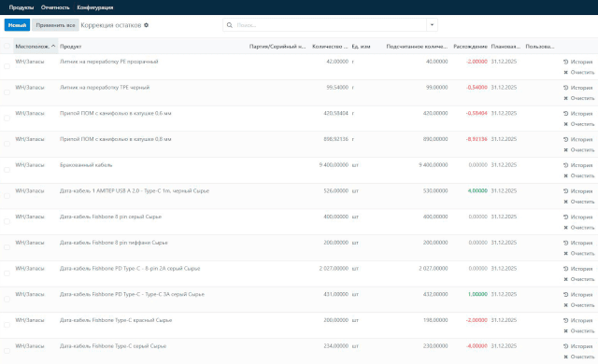The width and height of the screenshot is (598, 364).
Task: Click the Новый button
Action: [17, 25]
